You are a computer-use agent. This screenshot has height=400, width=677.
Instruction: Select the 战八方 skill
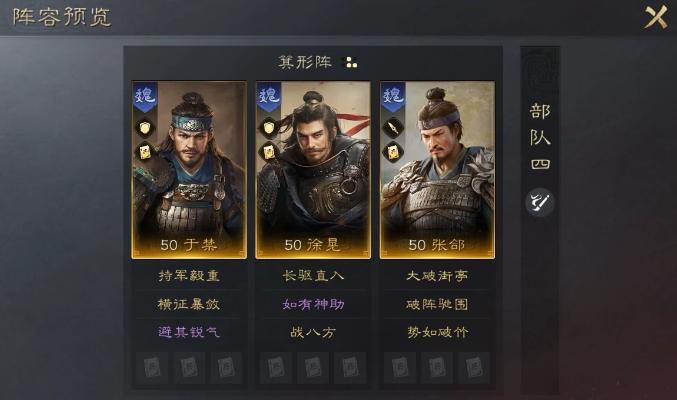pos(313,332)
